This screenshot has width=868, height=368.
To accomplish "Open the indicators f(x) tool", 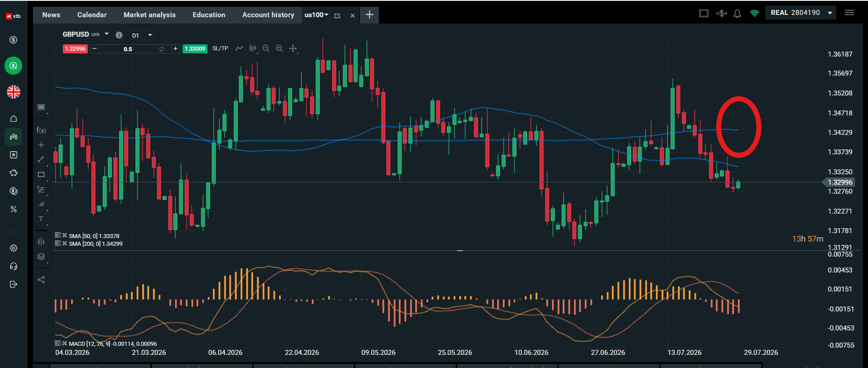I will (41, 130).
